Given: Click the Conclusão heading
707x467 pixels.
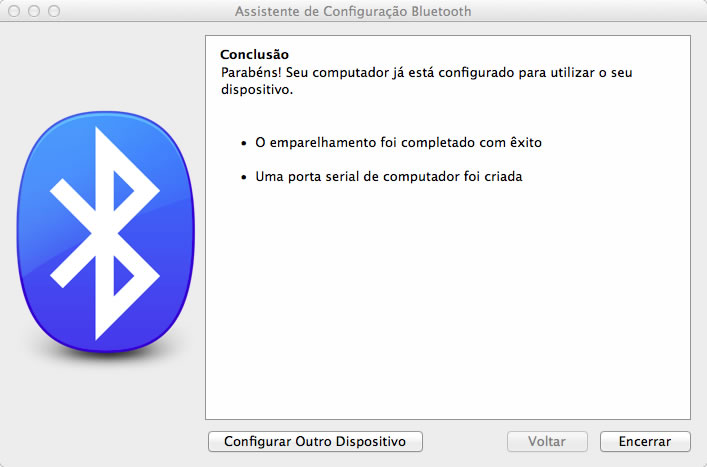Looking at the screenshot, I should coord(254,55).
